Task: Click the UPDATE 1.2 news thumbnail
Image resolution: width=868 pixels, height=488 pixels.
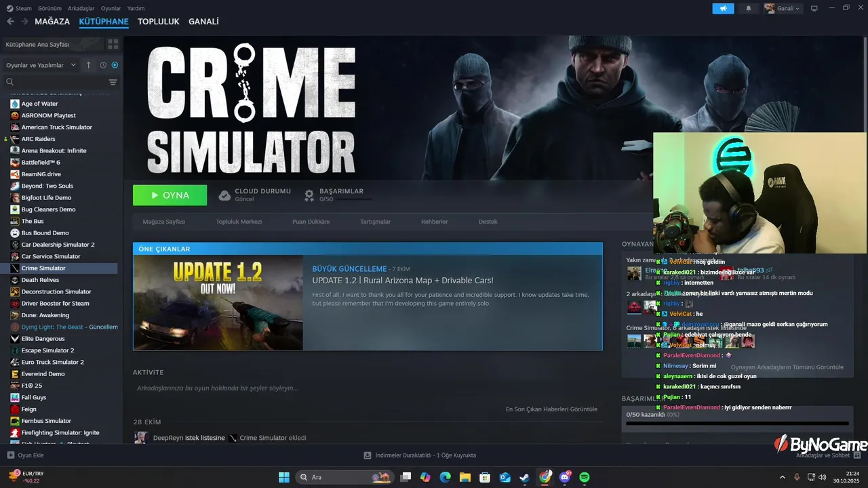Action: tap(218, 302)
